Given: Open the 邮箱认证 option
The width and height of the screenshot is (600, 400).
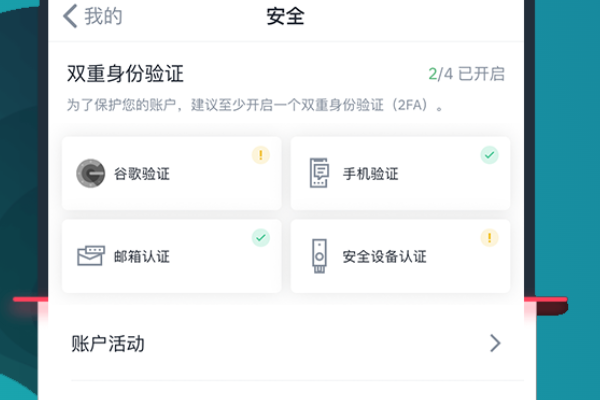Looking at the screenshot, I should [x=143, y=257].
